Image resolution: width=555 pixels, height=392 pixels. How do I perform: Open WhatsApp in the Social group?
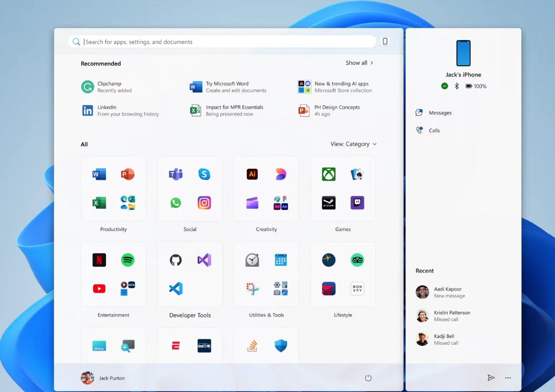176,203
